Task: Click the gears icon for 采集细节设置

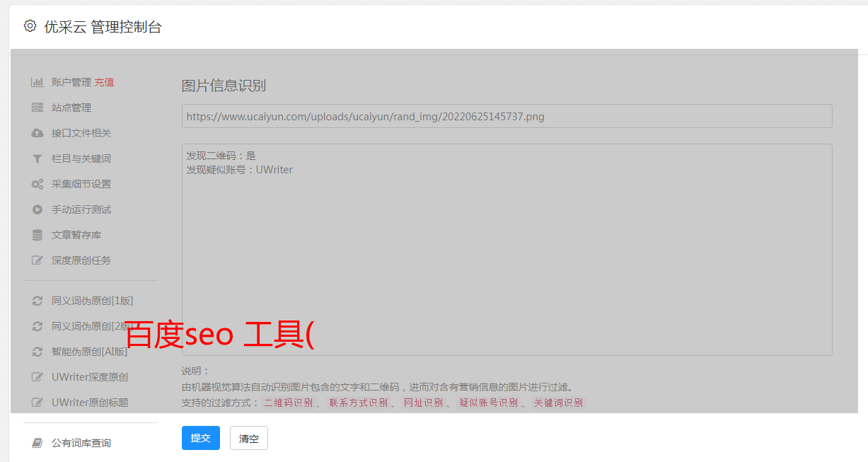Action: 37,184
